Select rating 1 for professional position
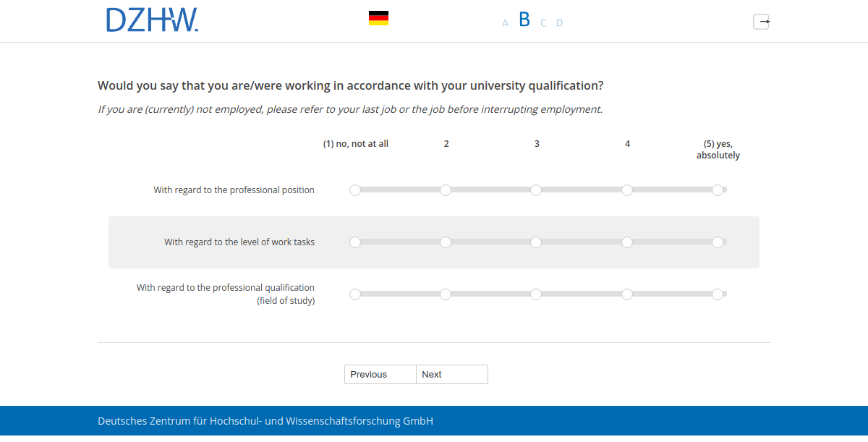Viewport: 868px width, 442px height. coord(355,190)
